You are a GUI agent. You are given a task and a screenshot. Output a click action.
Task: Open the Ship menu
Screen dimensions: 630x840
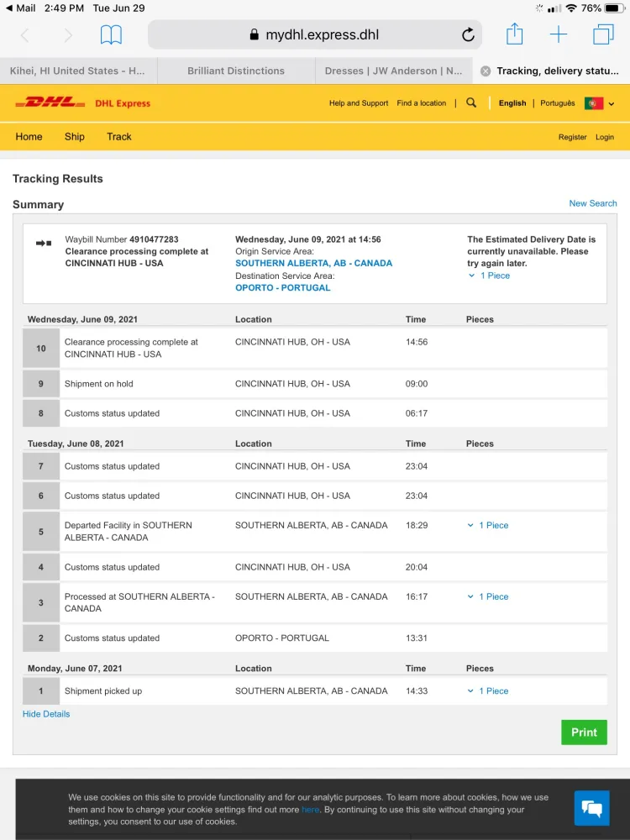pos(75,137)
